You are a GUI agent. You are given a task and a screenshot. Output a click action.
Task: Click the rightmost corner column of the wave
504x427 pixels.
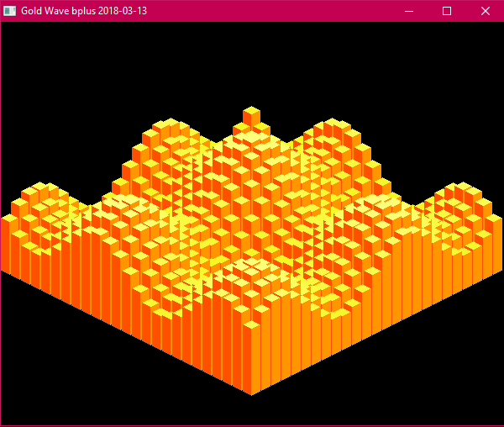coord(496,244)
